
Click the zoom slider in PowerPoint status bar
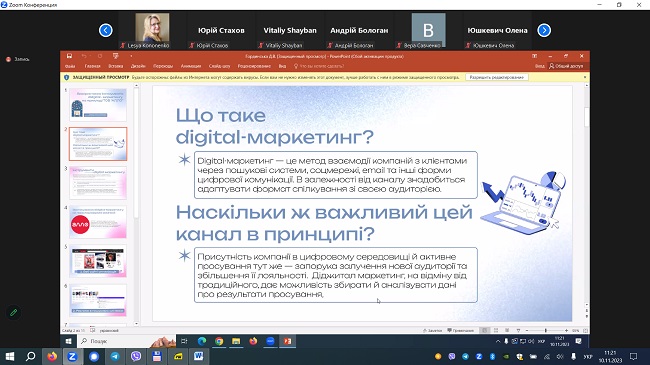(x=546, y=331)
